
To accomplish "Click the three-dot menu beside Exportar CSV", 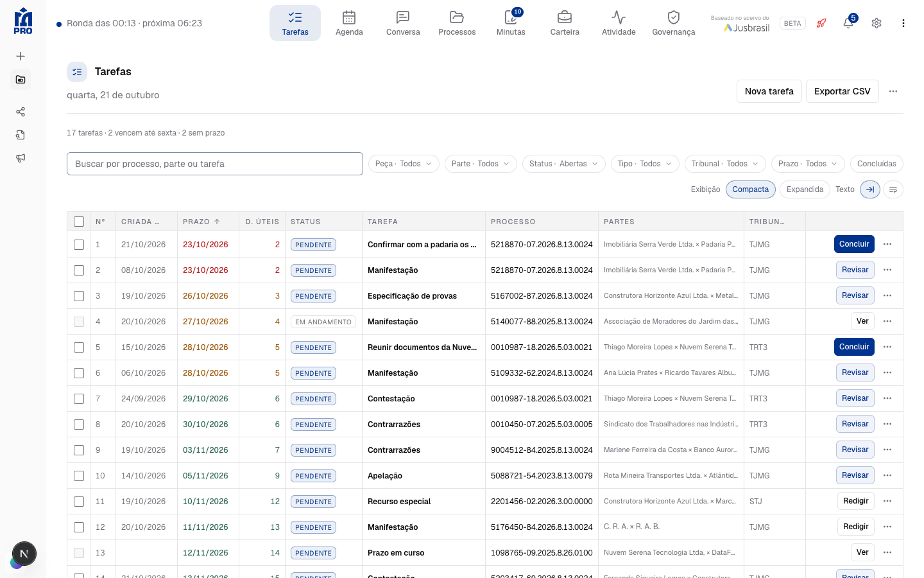I will pyautogui.click(x=893, y=91).
